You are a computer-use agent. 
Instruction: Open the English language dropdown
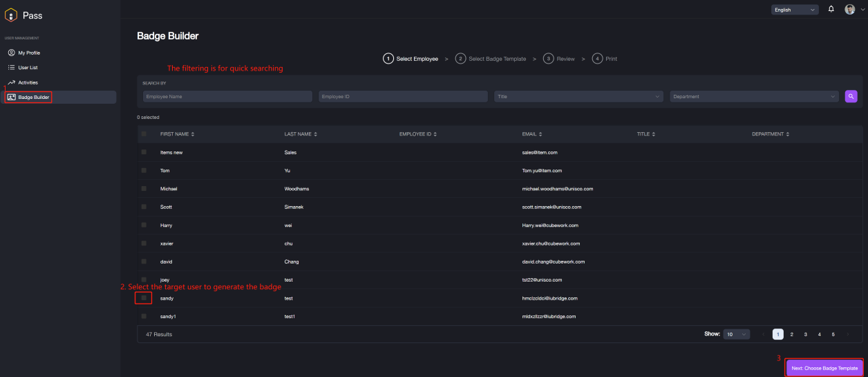[794, 10]
